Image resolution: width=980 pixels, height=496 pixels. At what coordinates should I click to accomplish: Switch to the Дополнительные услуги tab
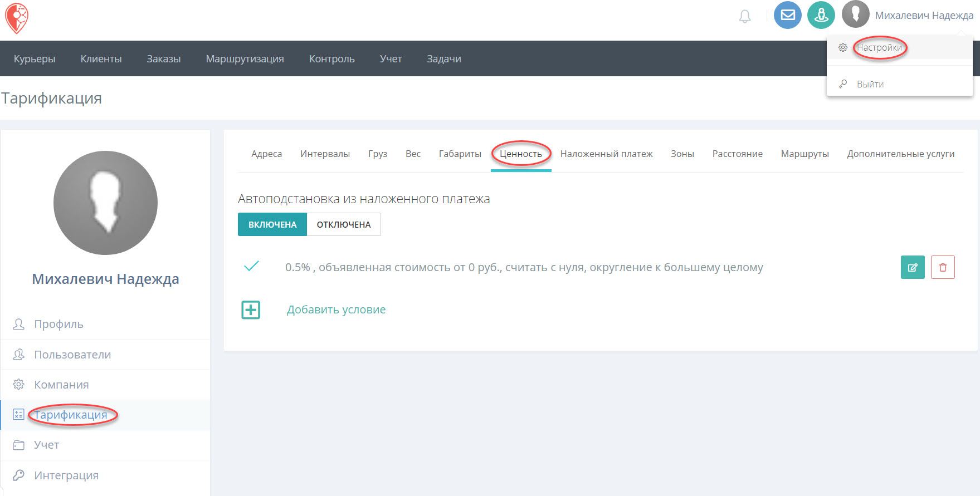(901, 154)
